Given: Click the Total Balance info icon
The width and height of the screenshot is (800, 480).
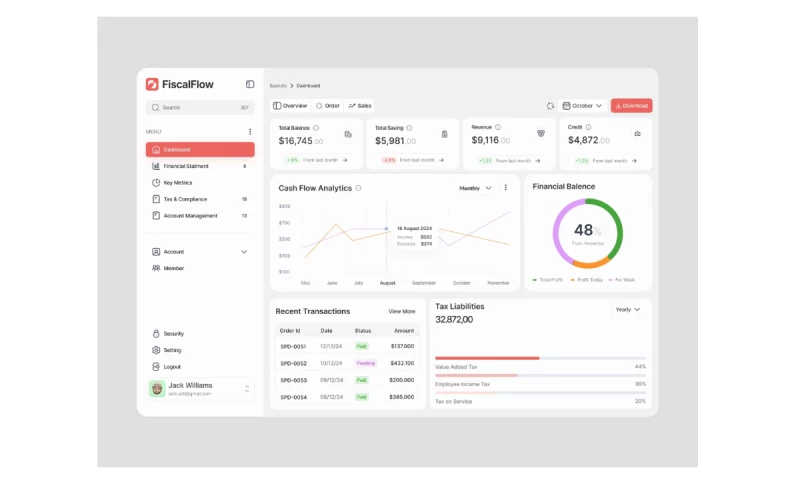Looking at the screenshot, I should 316,128.
